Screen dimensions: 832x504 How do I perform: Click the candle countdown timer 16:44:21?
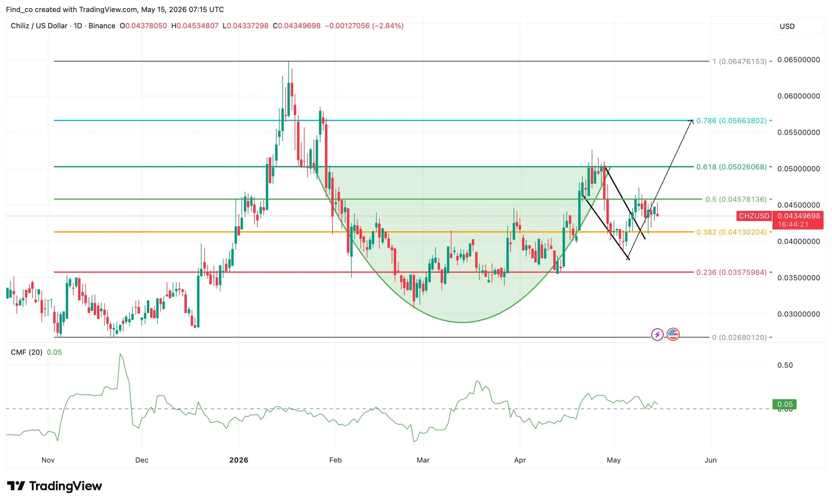click(x=793, y=225)
